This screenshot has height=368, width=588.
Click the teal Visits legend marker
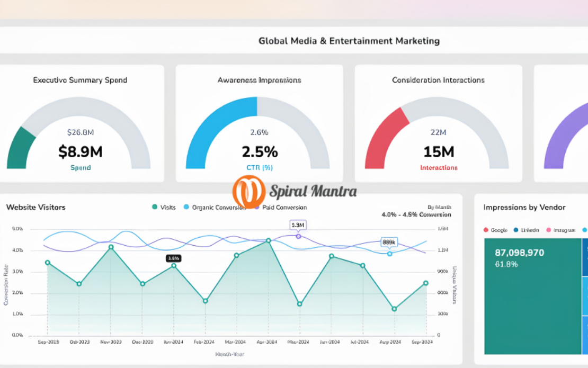point(155,207)
